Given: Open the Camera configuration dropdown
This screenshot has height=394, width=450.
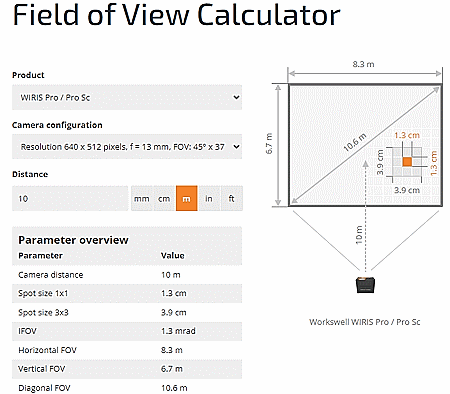Looking at the screenshot, I should (x=127, y=147).
